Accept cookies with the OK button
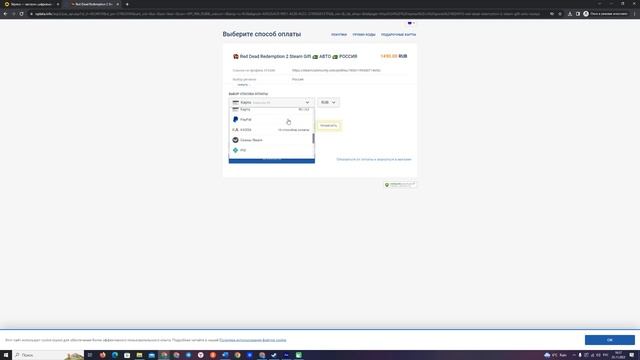The height and width of the screenshot is (360, 640). tap(609, 340)
